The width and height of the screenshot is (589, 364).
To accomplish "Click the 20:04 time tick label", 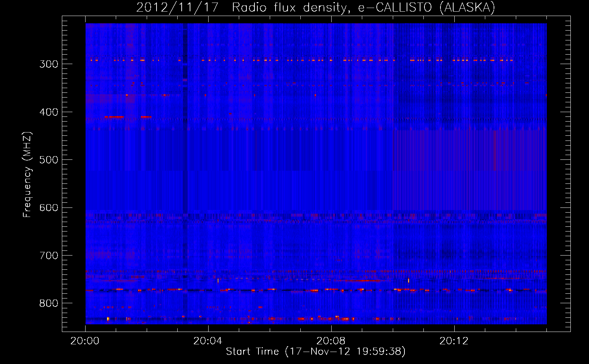I will click(x=208, y=341).
